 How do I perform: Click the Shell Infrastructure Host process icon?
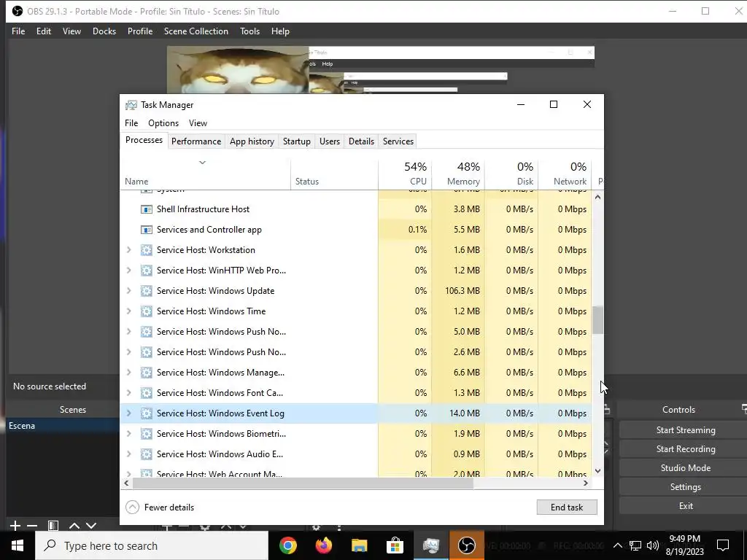(x=146, y=209)
